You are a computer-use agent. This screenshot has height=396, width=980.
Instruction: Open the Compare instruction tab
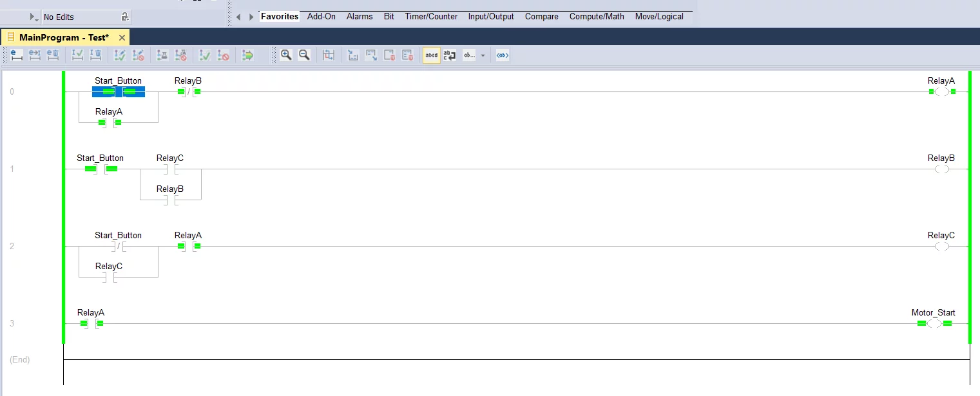[x=542, y=17]
